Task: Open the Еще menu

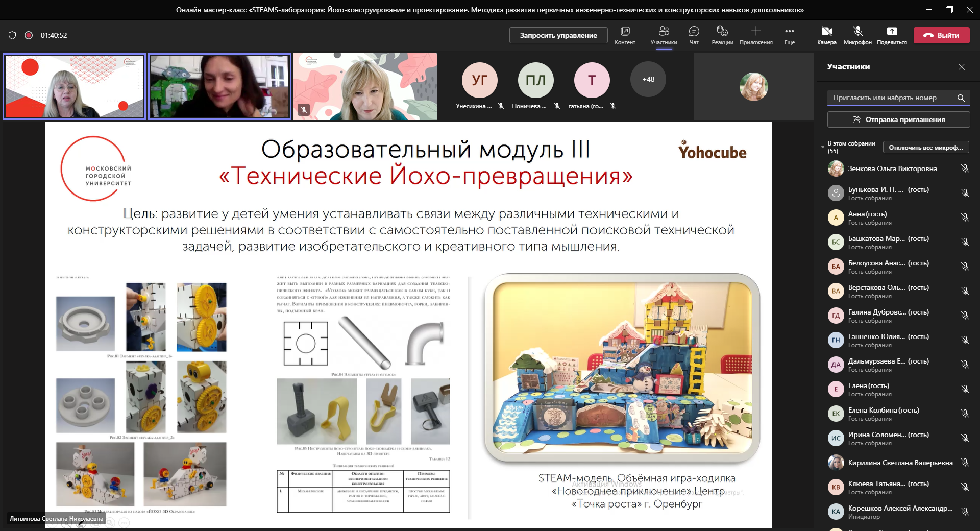Action: pyautogui.click(x=789, y=35)
